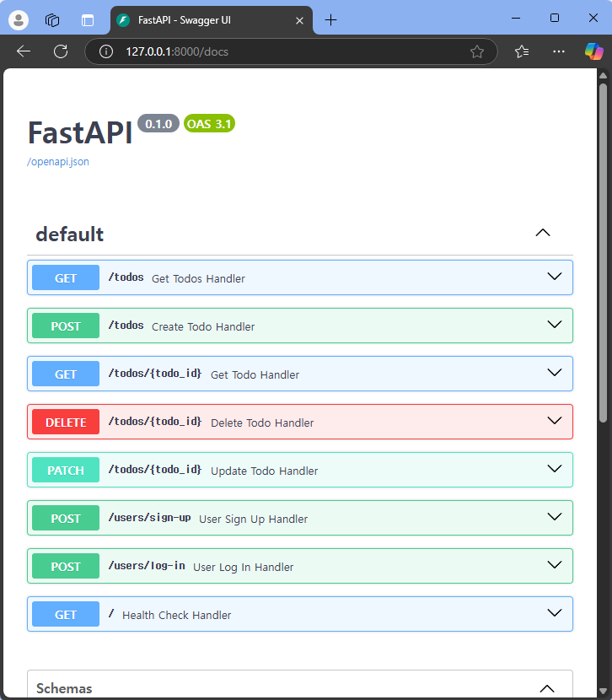The height and width of the screenshot is (700, 612).
Task: Open the /openapi.json link
Action: click(58, 162)
